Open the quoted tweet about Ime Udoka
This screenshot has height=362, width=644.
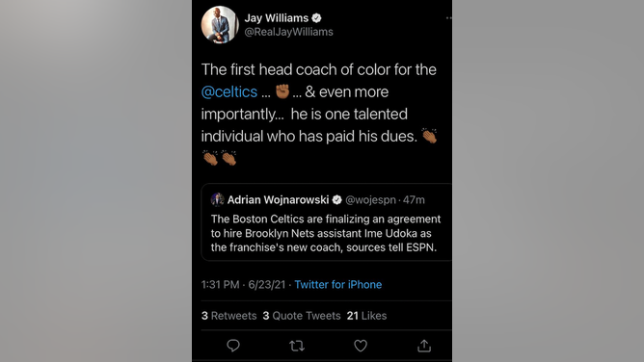click(327, 221)
